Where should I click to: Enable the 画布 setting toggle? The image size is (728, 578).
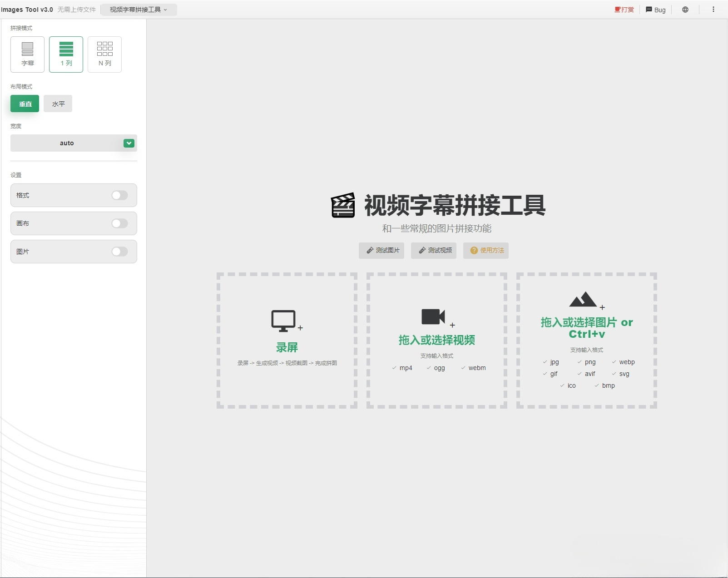coord(119,223)
